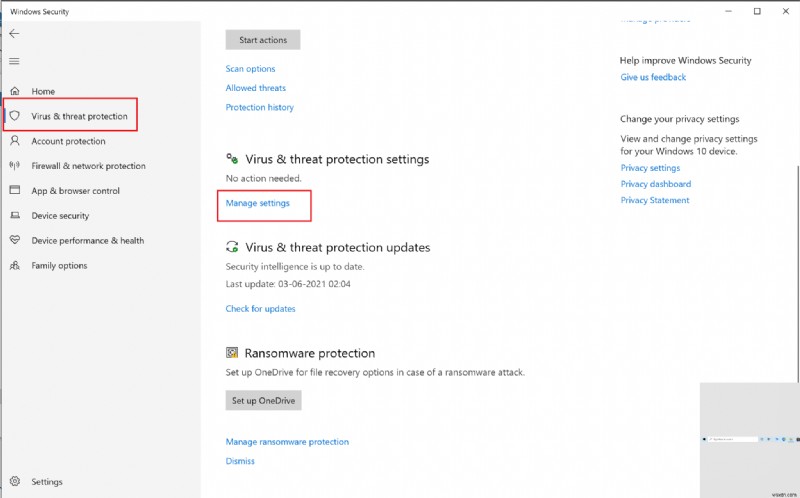Click the taskbar preview thumbnail
The height and width of the screenshot is (498, 800).
click(749, 438)
